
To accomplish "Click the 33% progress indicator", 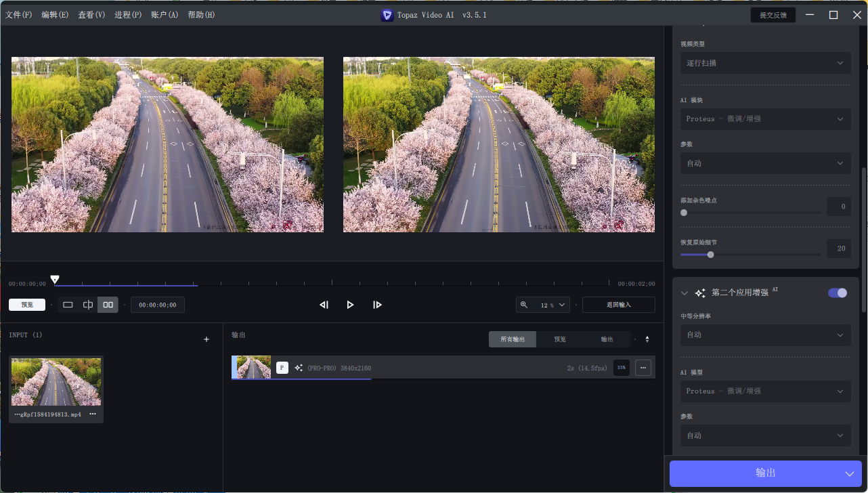I will click(x=622, y=368).
